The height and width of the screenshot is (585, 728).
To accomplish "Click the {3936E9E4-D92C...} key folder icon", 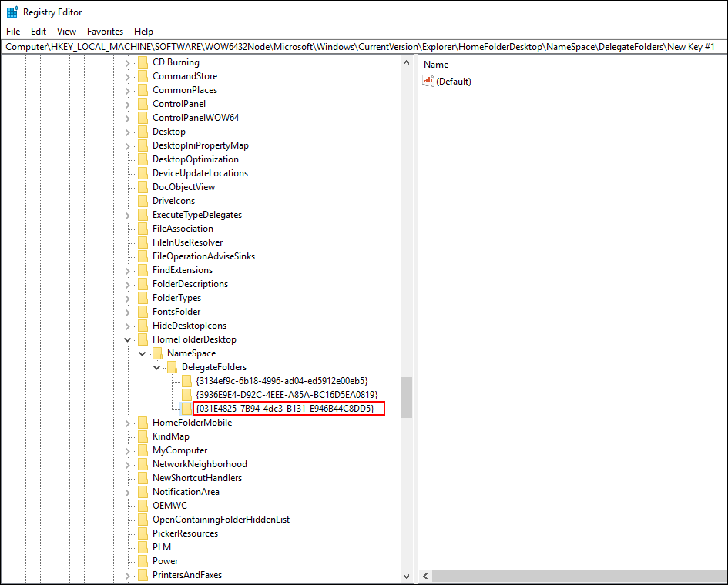I will 186,395.
